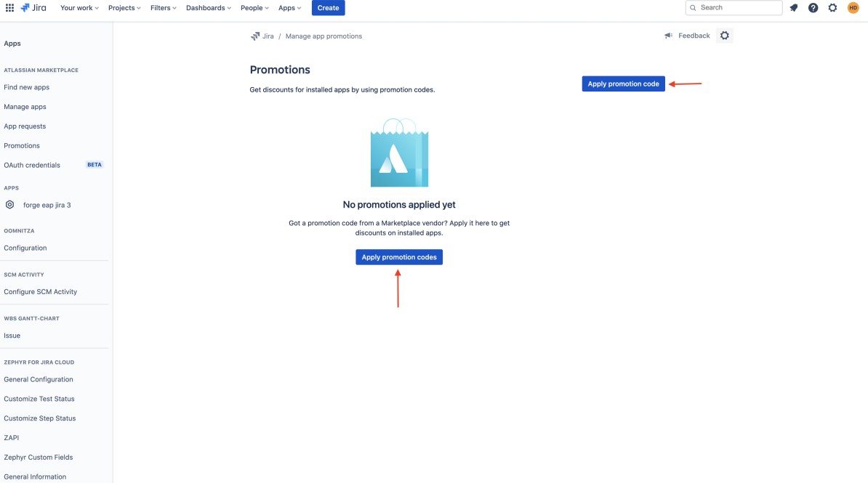Open the Atlassian app switcher grid icon

point(9,8)
